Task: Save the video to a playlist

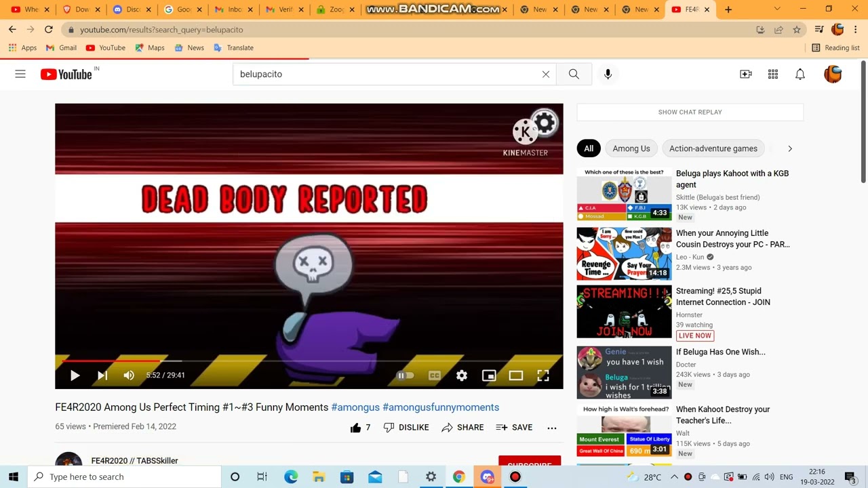Action: 514,427
